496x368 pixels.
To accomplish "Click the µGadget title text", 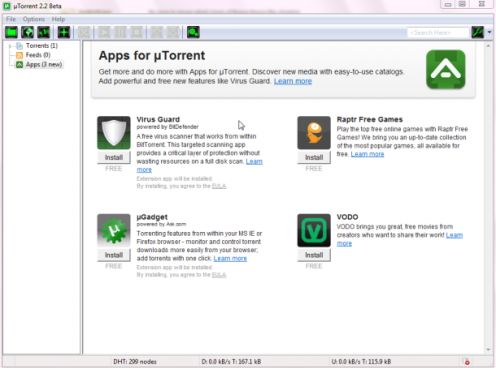I will (152, 217).
